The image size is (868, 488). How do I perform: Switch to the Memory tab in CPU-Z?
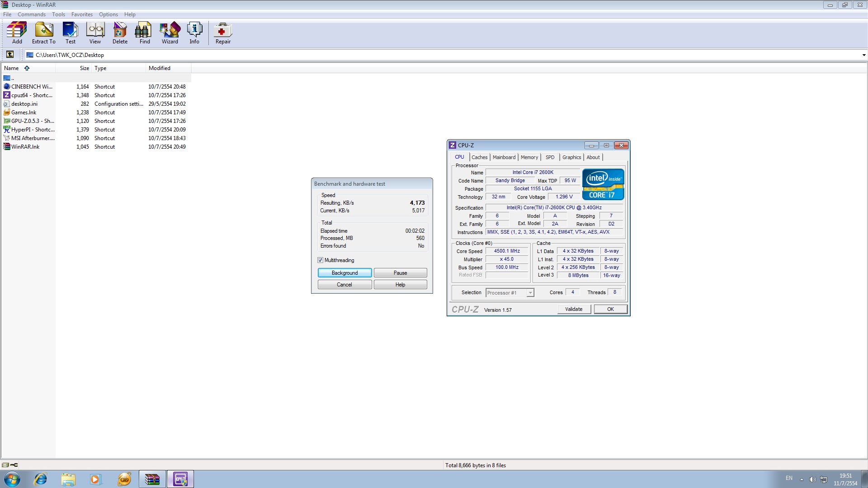(x=529, y=157)
